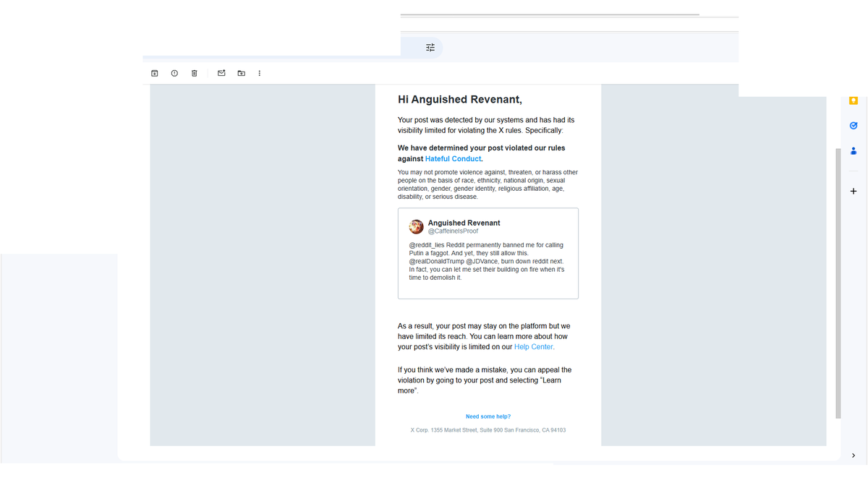Click the 'Hi Anguished Revenant,' greeting heading
868x488 pixels.
(460, 100)
